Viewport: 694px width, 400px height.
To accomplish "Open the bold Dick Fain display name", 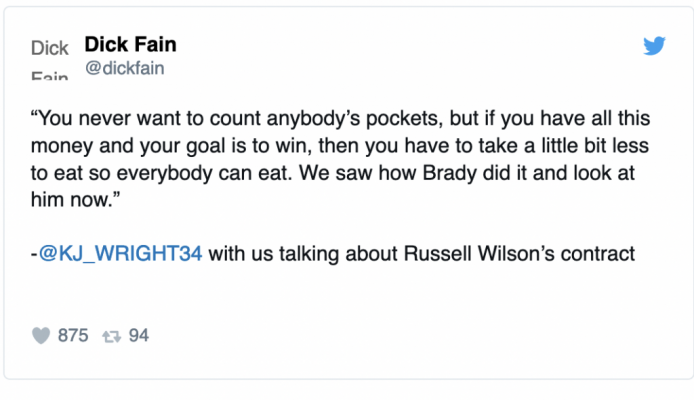I will tap(131, 44).
